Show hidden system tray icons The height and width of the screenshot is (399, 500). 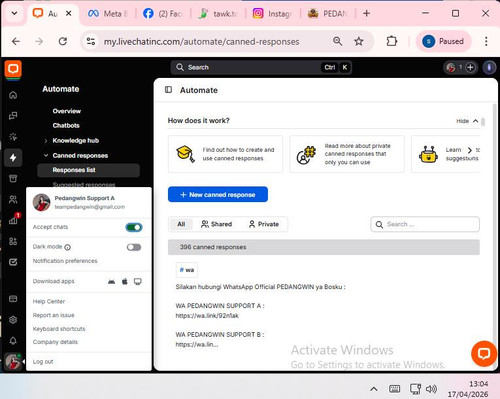click(374, 389)
